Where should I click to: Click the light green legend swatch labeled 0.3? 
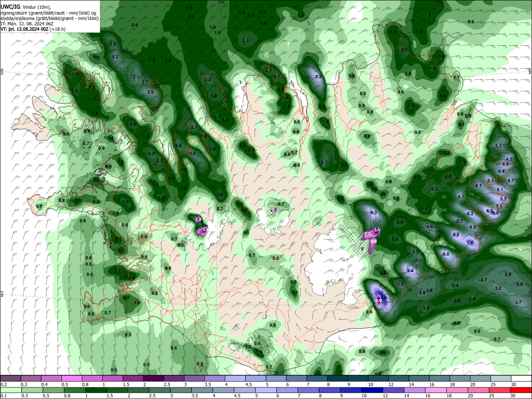point(32,390)
